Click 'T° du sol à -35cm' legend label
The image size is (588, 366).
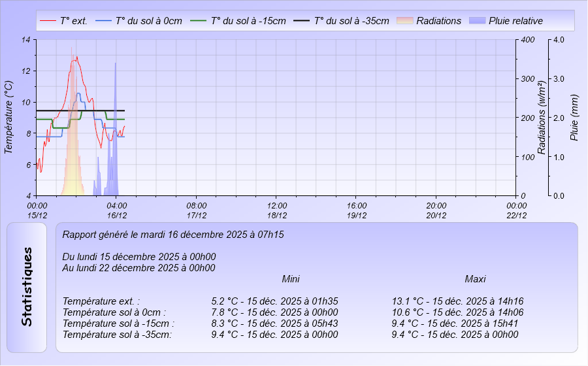pos(351,21)
